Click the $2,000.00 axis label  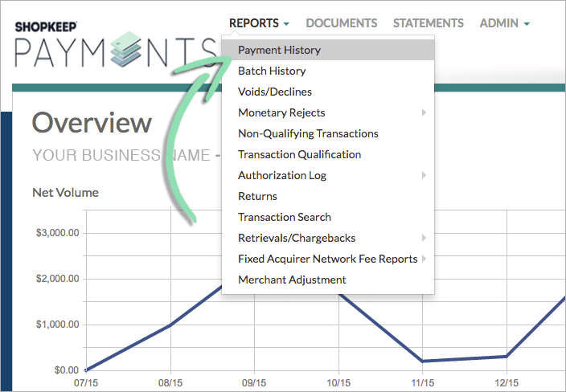tap(57, 279)
